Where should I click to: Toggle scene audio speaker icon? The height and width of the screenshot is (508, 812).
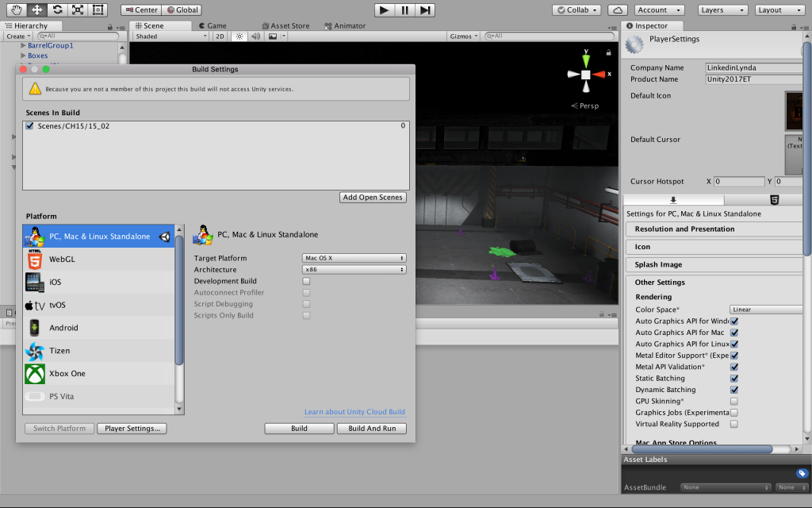tap(256, 37)
